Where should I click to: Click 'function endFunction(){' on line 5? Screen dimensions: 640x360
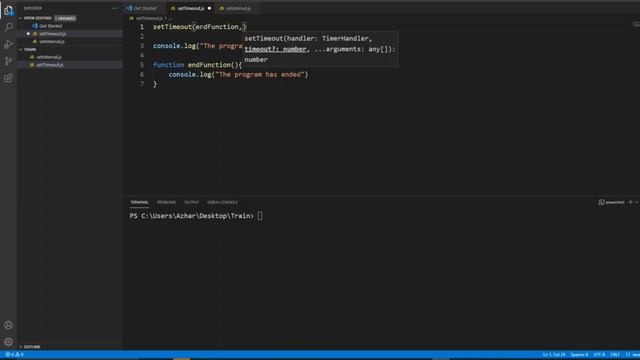[198, 64]
